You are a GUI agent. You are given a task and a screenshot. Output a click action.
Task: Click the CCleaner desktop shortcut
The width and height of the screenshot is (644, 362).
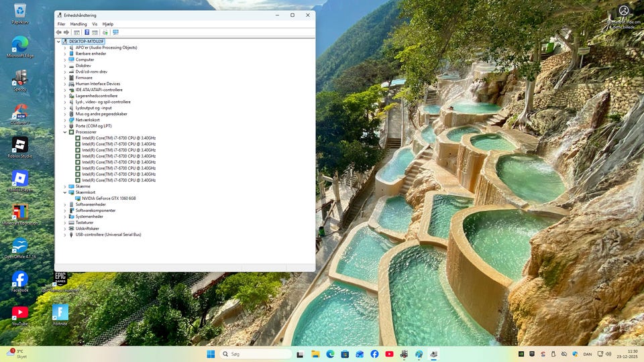[19, 114]
